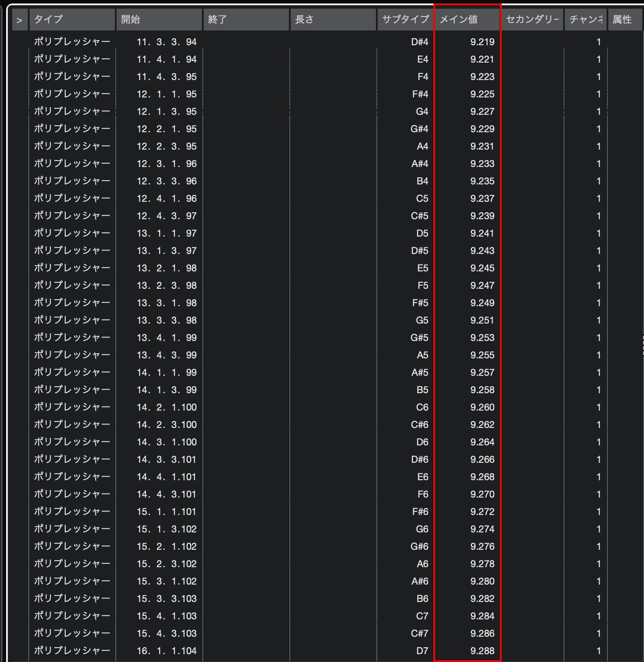The width and height of the screenshot is (644, 662).
Task: Click start position 16. 1. 1.104
Action: [x=167, y=651]
